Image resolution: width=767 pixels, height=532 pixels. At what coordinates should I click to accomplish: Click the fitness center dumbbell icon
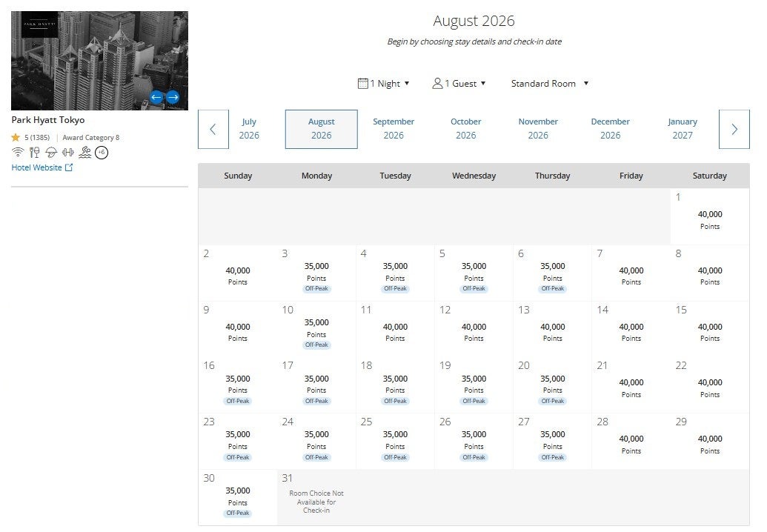pyautogui.click(x=68, y=152)
